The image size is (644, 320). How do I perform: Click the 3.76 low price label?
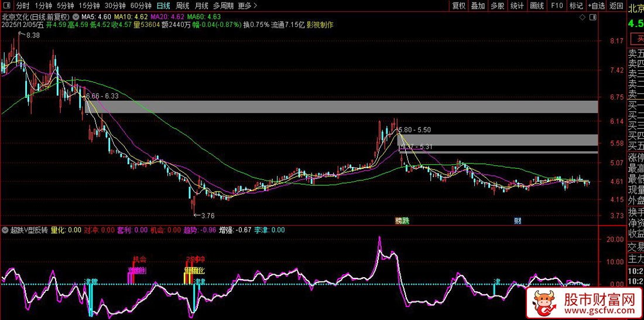pos(209,215)
